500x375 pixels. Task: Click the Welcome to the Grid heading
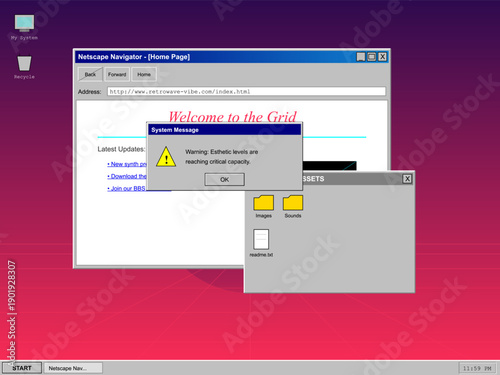pos(232,117)
